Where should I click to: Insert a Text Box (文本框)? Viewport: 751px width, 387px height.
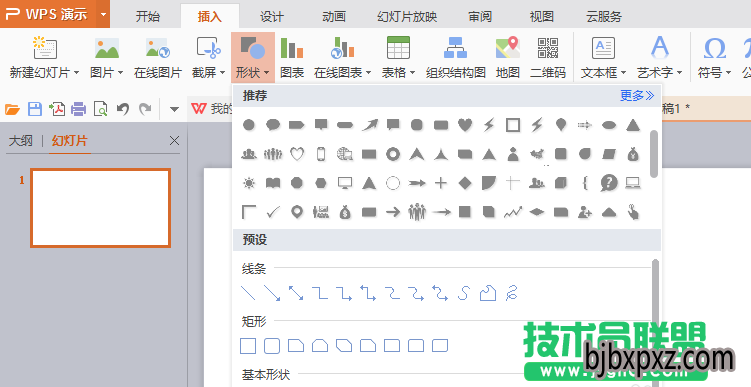[603, 48]
